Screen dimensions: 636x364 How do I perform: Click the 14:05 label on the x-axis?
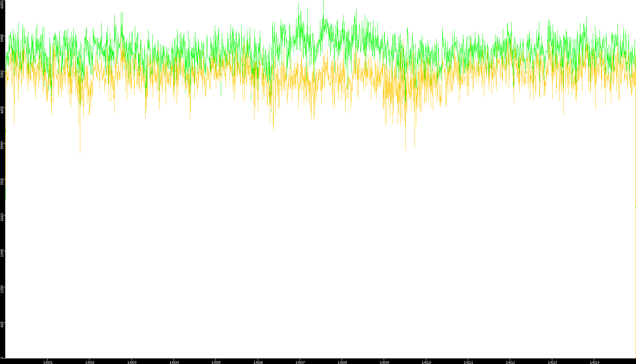coord(216,362)
